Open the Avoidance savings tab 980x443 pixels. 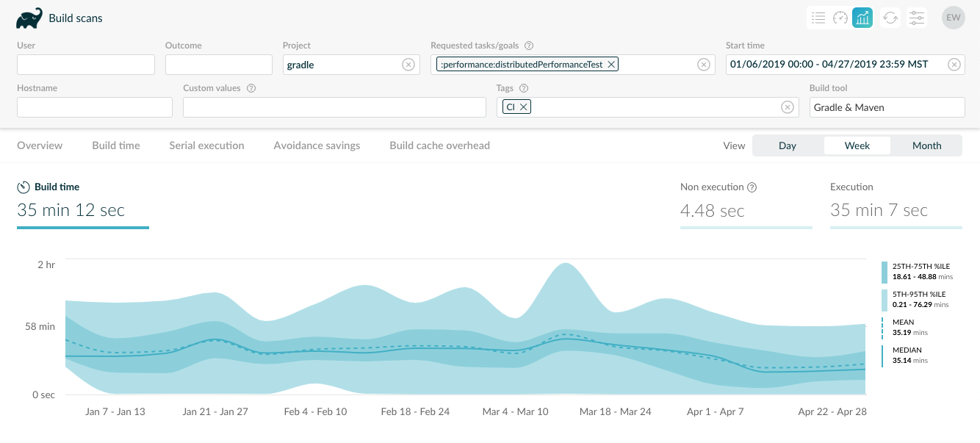pos(317,145)
